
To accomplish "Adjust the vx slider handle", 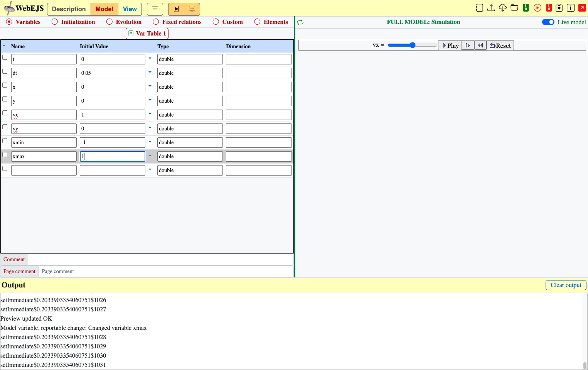I will pyautogui.click(x=413, y=45).
